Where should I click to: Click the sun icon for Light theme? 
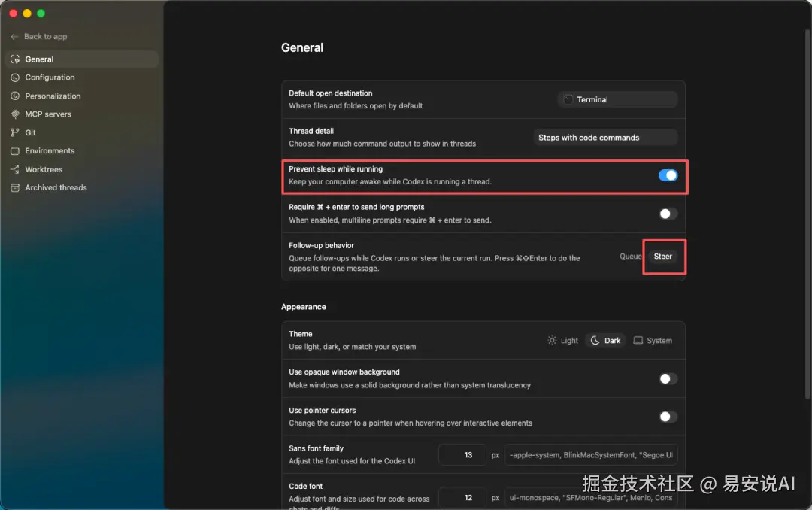point(552,341)
